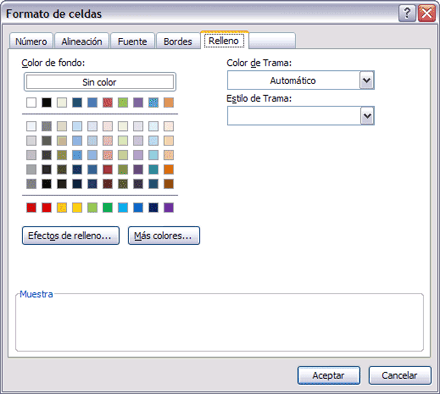Screen dimensions: 440x394
Task: Open Más colores picker
Action: coord(164,236)
